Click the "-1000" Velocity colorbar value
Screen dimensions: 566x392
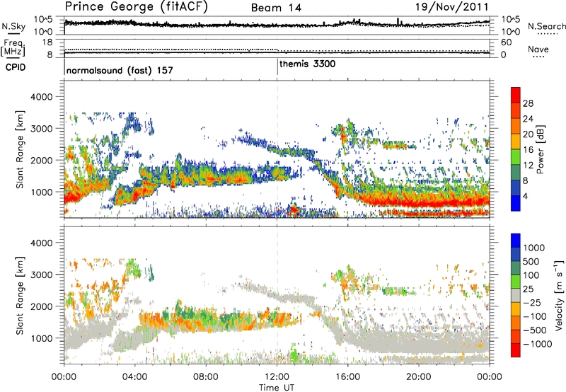(x=537, y=344)
